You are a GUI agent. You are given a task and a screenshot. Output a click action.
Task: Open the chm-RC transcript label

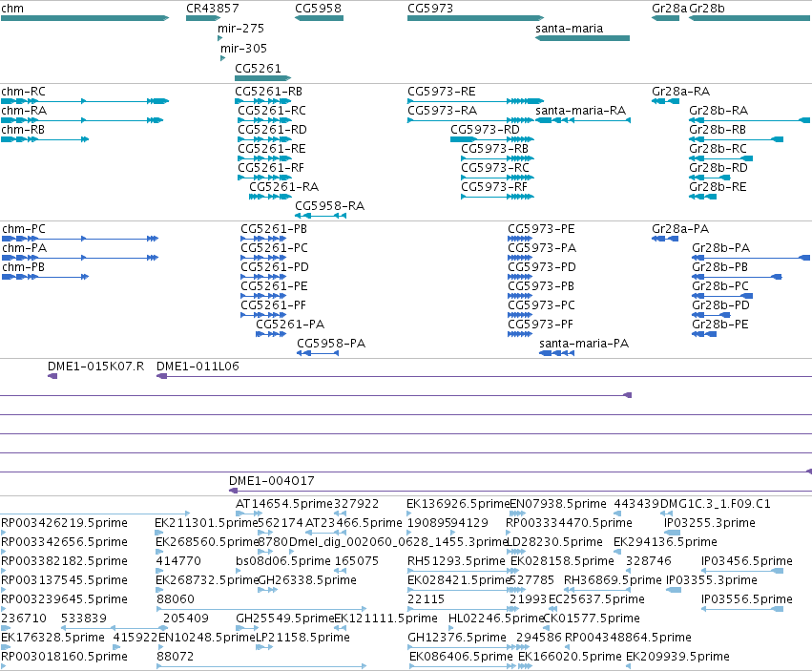click(23, 92)
